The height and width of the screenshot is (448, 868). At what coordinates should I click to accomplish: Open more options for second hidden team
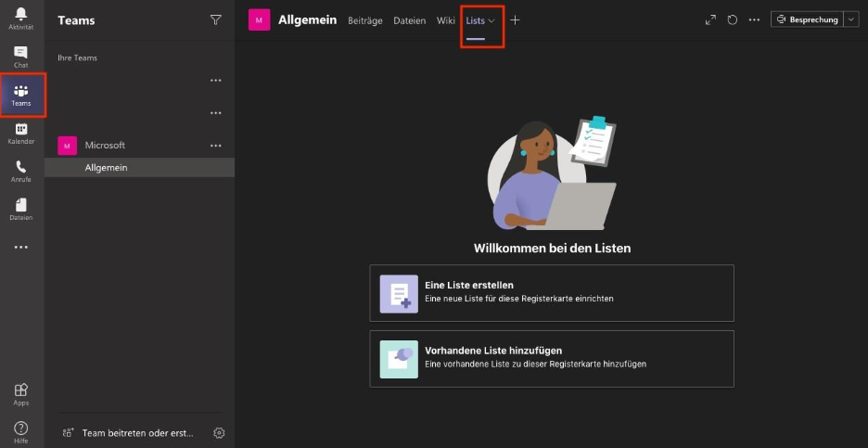[216, 113]
